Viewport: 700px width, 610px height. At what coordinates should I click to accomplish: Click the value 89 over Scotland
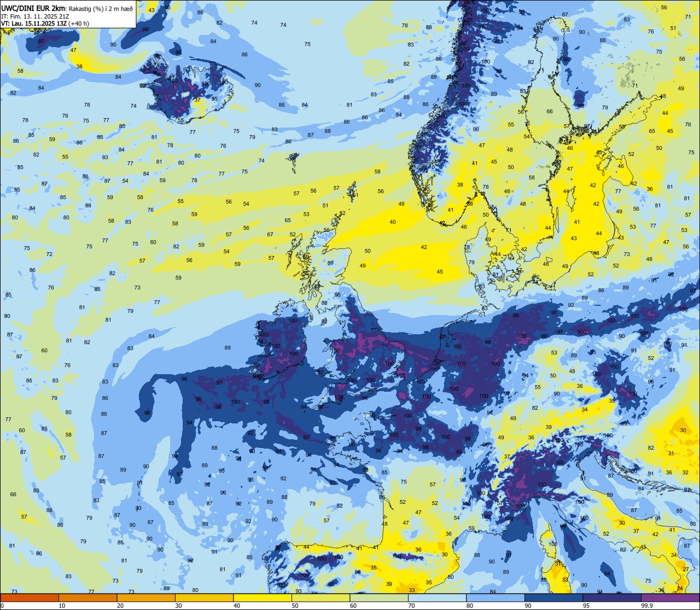330,263
